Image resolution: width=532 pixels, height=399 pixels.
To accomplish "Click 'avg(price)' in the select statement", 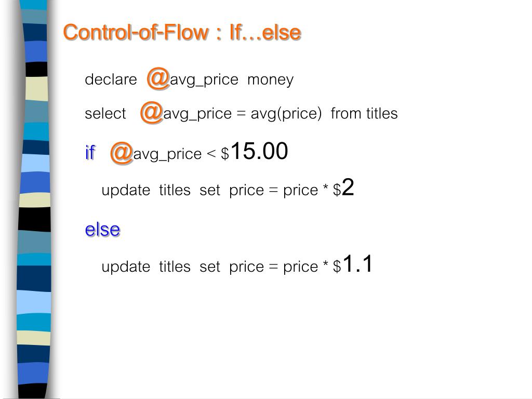I will click(286, 114).
